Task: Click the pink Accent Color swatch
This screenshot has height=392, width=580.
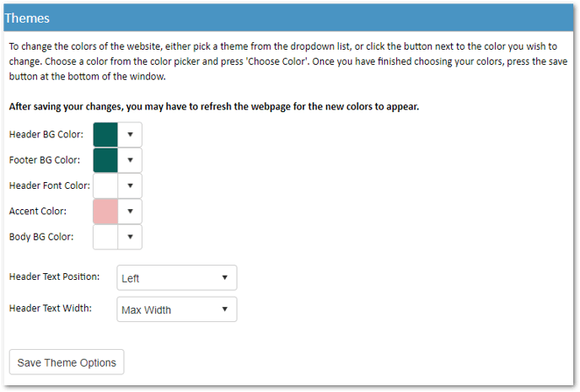Action: tap(105, 211)
